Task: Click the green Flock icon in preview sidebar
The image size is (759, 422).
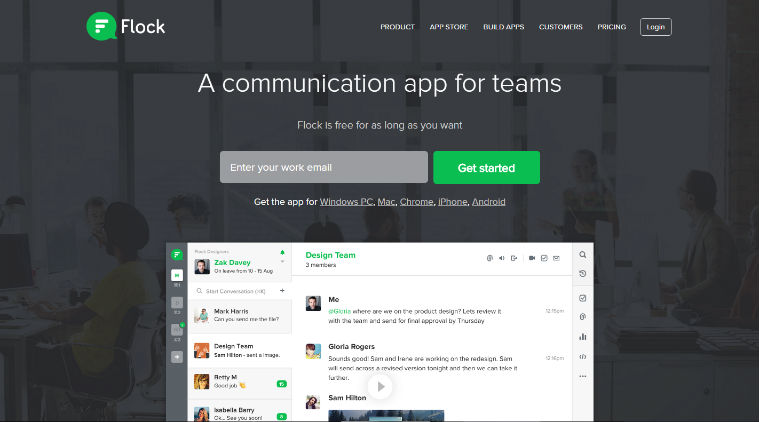Action: [177, 255]
